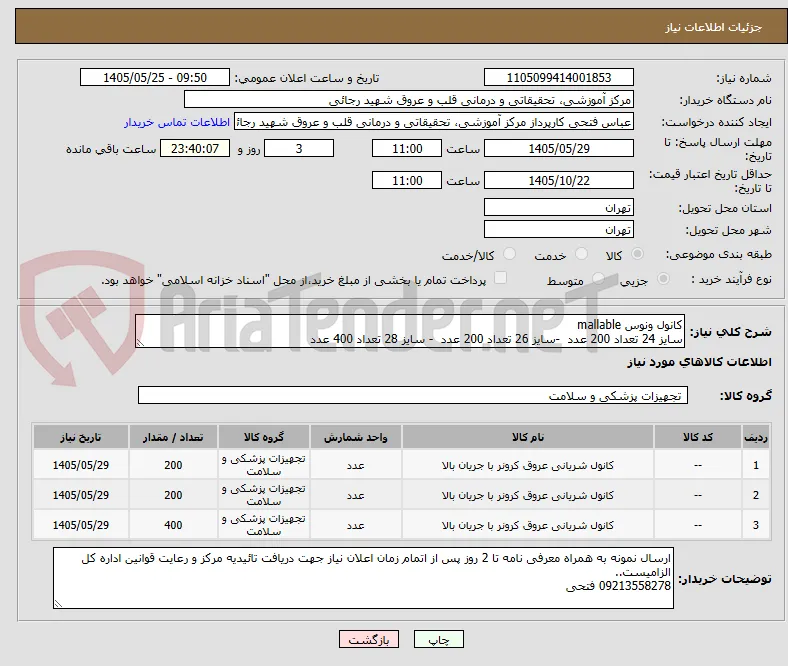
Task: Click the اطلاعات کالاهای مورد نیاز section heading
Action: (699, 362)
